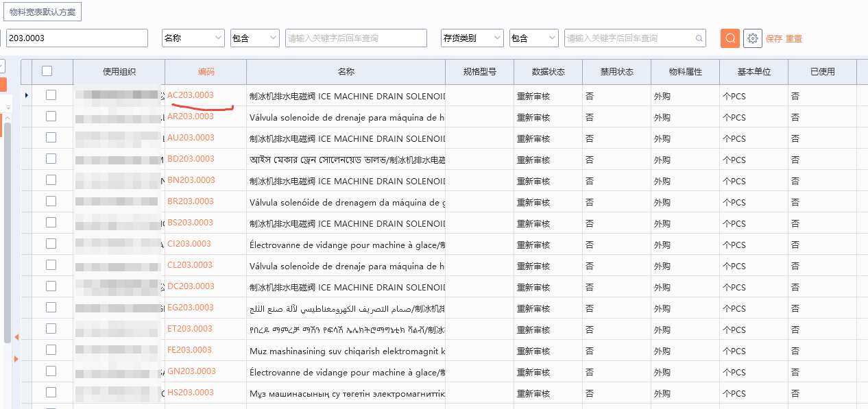Click the 规格型号 column header
Viewport: 868px width, 409px height.
pos(479,71)
